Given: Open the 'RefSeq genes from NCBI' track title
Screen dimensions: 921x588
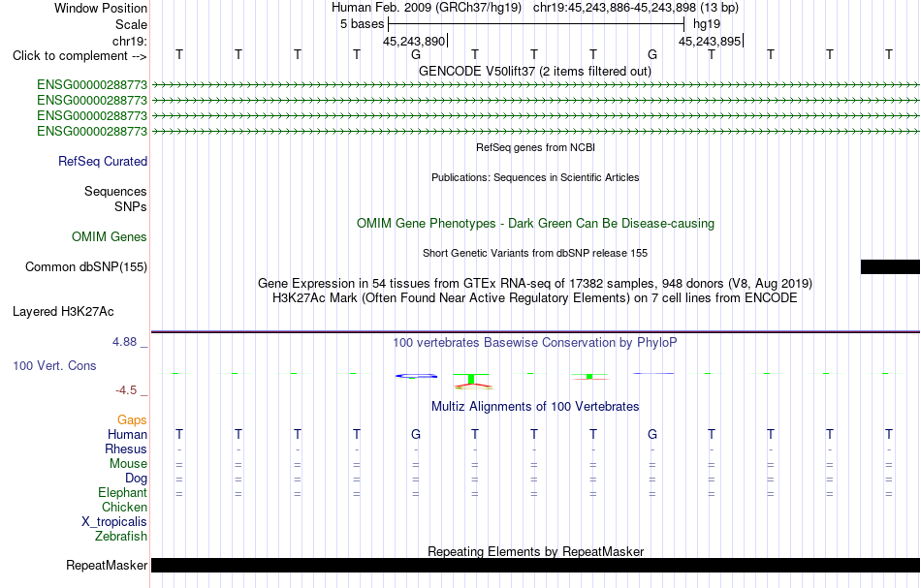Looking at the screenshot, I should [535, 147].
